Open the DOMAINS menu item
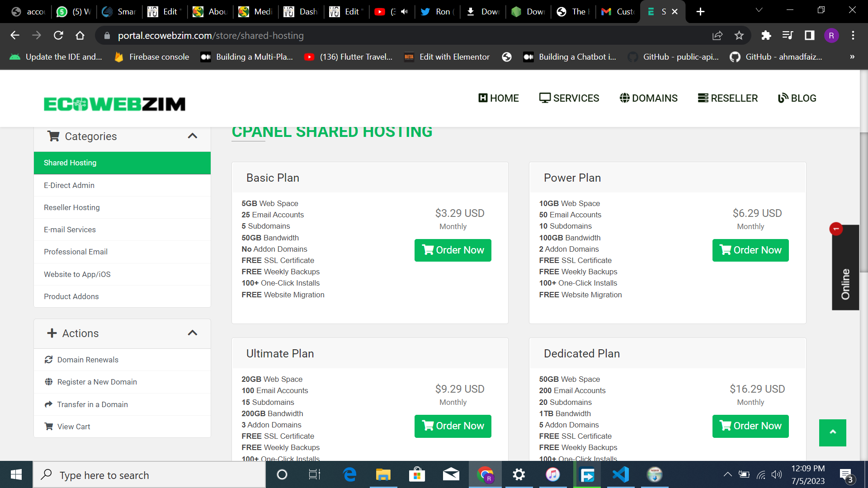 pos(648,98)
